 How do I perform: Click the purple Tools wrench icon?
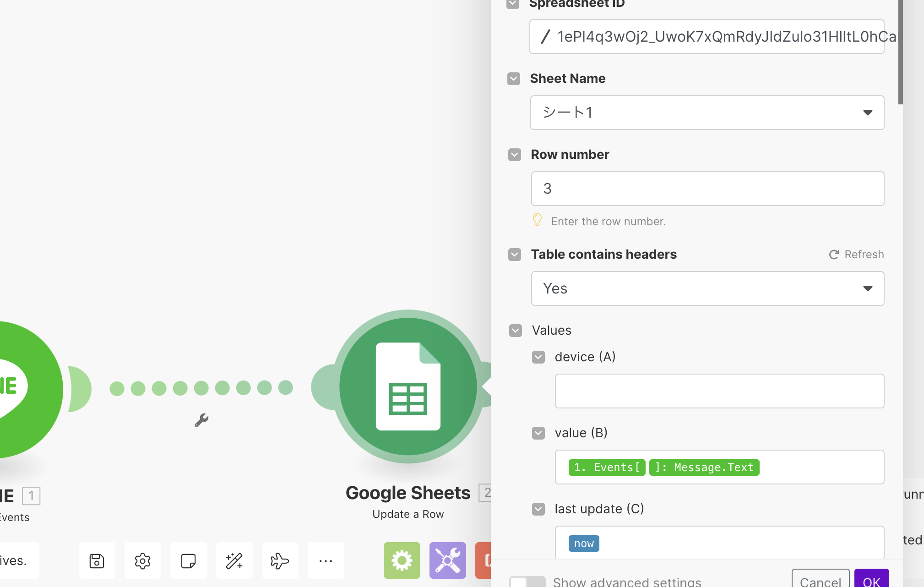tap(447, 560)
